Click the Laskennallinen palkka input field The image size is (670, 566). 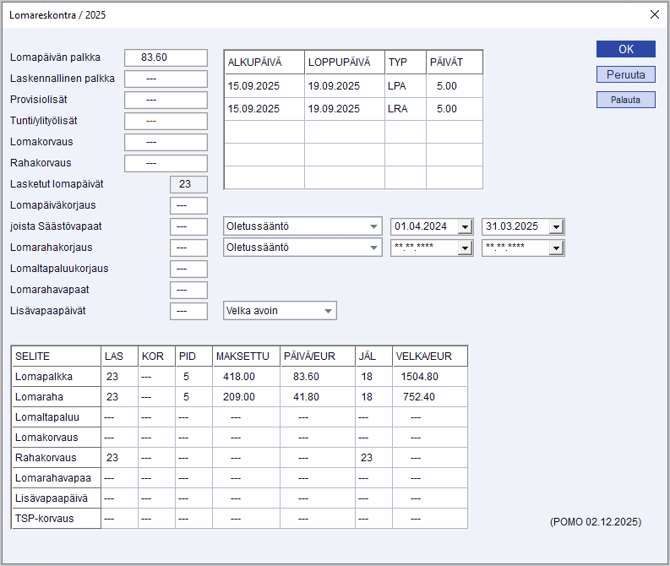[x=165, y=79]
